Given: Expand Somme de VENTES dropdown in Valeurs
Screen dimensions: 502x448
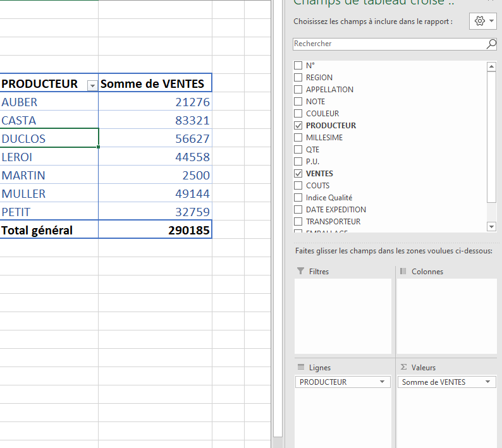Looking at the screenshot, I should (488, 382).
